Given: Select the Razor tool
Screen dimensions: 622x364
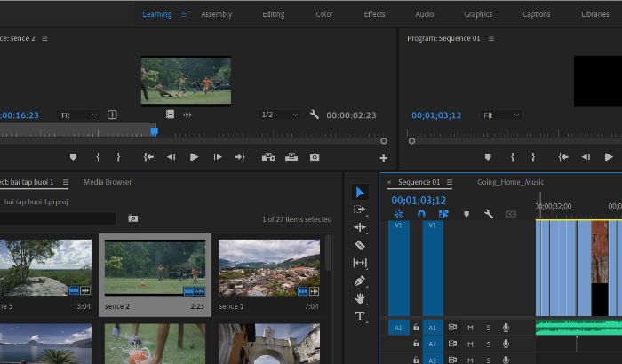Looking at the screenshot, I should click(x=360, y=245).
